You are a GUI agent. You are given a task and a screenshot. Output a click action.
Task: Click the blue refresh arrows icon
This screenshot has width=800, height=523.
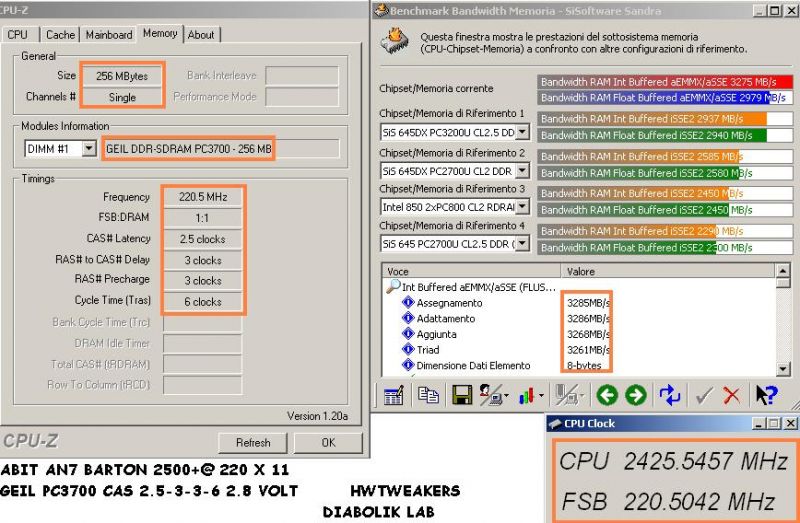coord(669,395)
